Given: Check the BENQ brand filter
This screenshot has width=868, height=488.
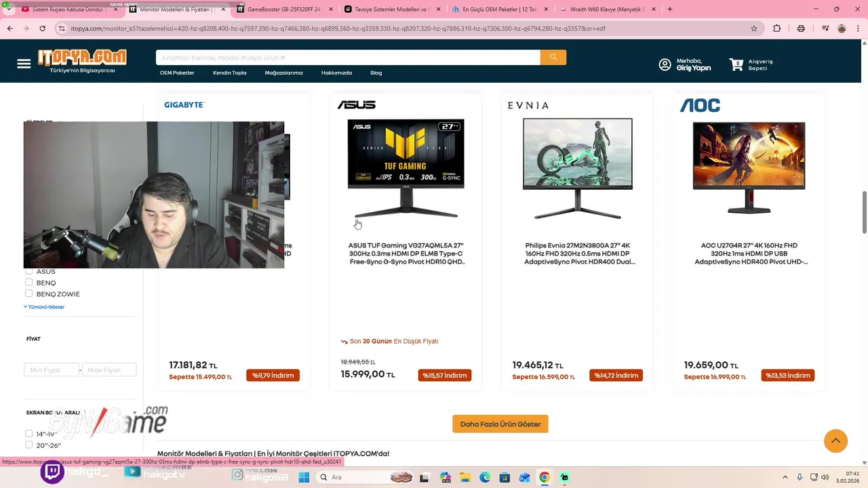Looking at the screenshot, I should (28, 282).
